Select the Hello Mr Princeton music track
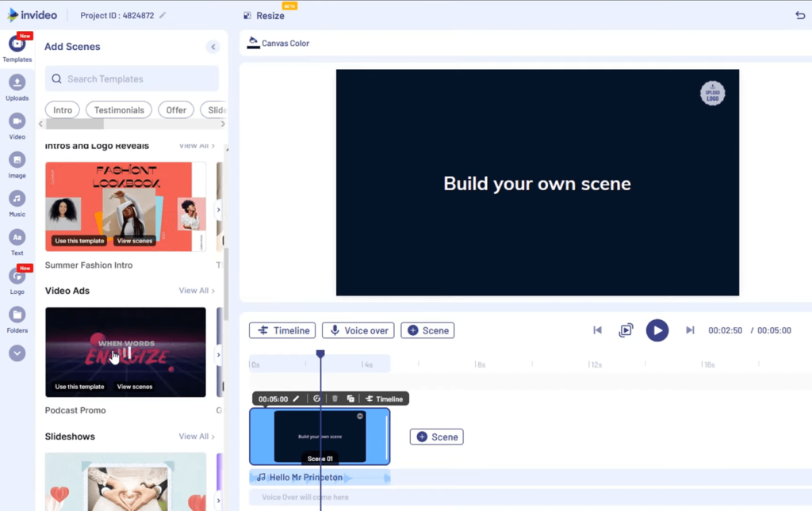This screenshot has height=511, width=812. coord(320,478)
